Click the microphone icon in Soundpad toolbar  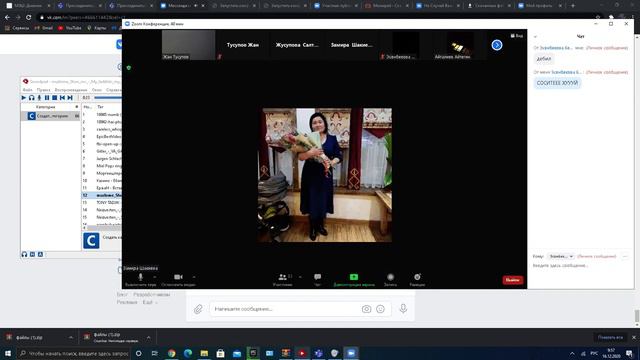39,98
